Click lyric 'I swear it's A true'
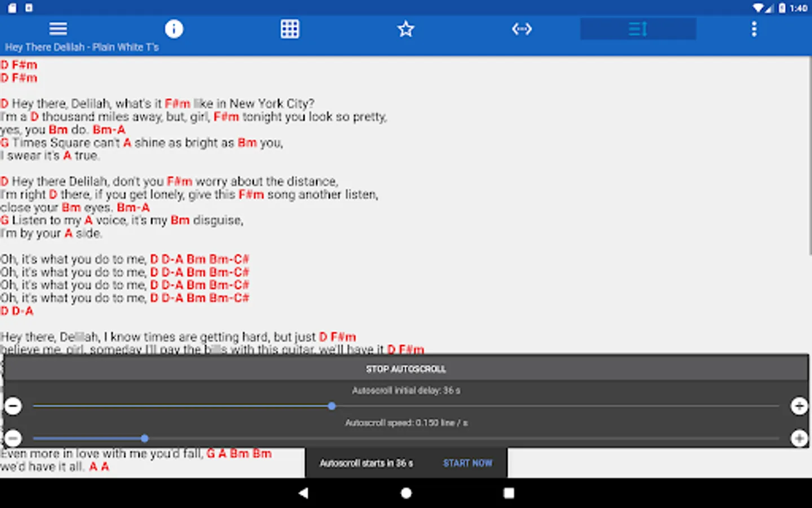Viewport: 812px width, 508px height. pos(50,156)
